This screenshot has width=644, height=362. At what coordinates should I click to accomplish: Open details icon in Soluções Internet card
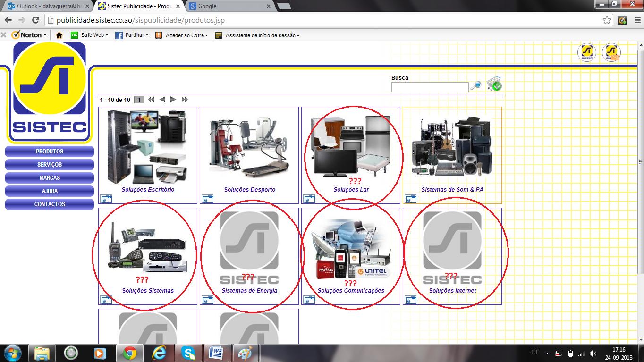(410, 300)
